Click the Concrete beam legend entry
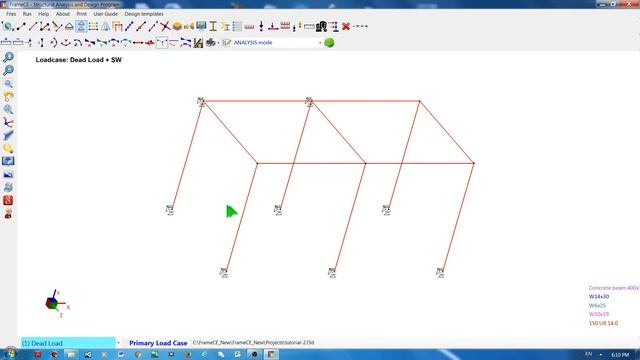 614,288
